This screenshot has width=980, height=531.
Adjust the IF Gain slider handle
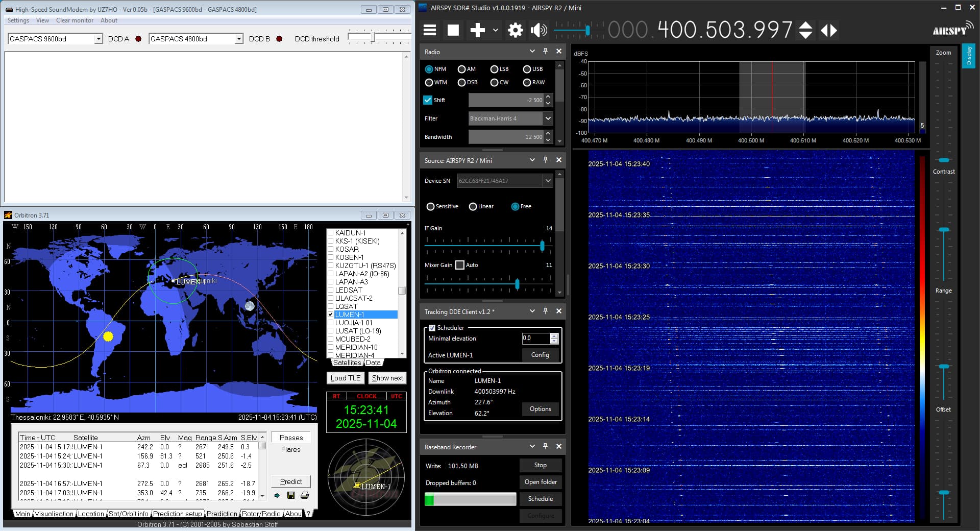click(x=542, y=246)
